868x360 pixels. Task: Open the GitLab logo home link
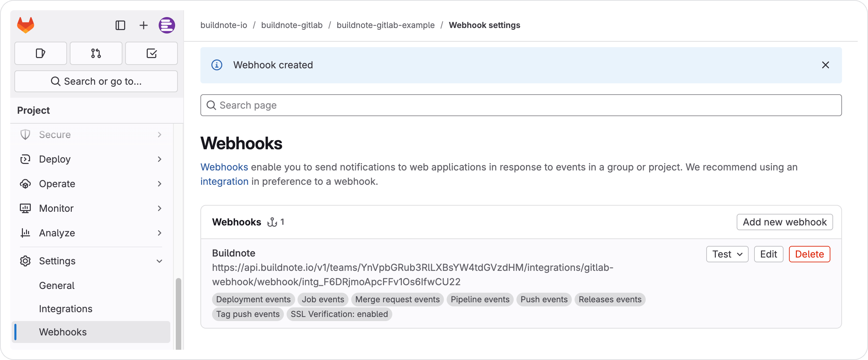(26, 25)
